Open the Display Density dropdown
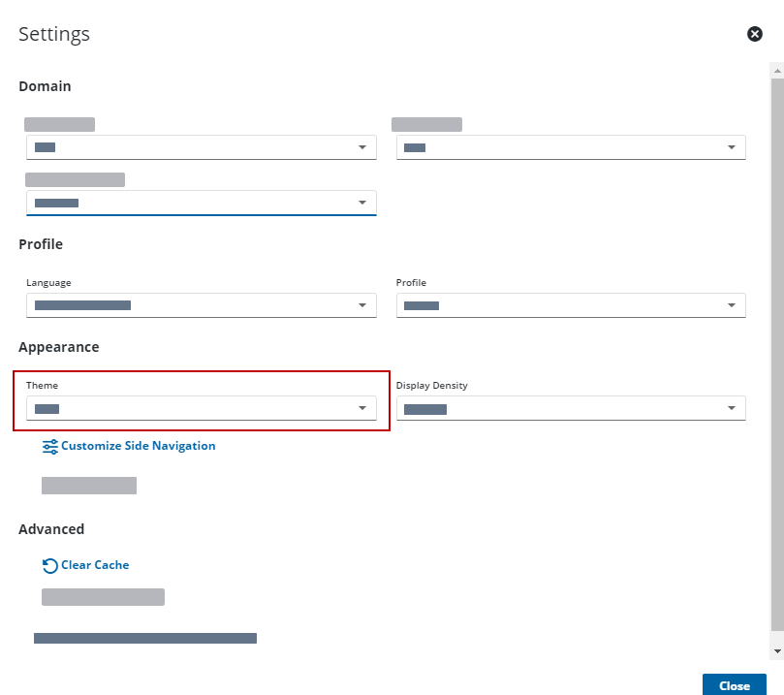 pyautogui.click(x=571, y=408)
